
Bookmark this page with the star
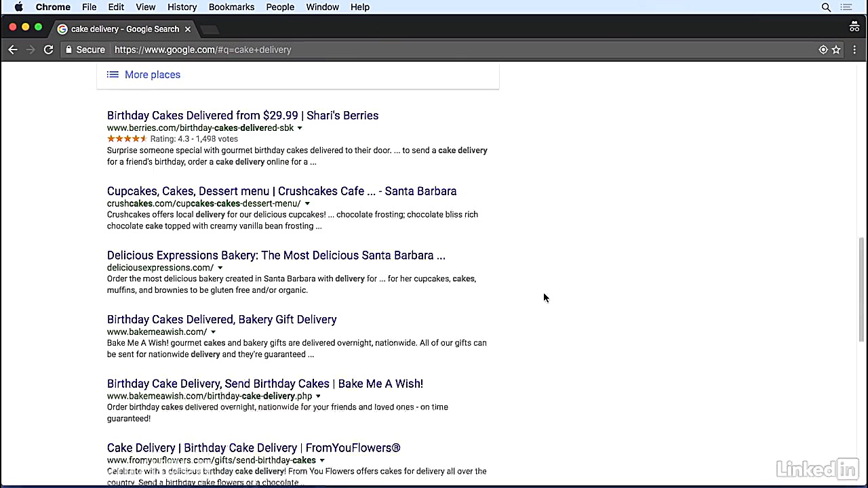[x=836, y=49]
